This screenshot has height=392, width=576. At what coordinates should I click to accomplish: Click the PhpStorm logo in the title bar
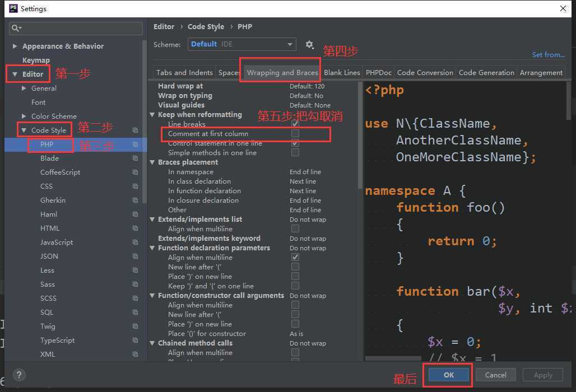coord(13,8)
